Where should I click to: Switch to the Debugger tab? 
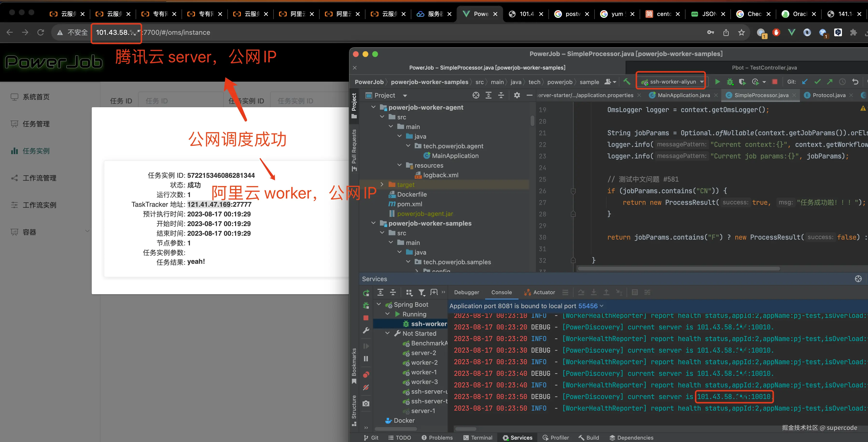(x=466, y=292)
